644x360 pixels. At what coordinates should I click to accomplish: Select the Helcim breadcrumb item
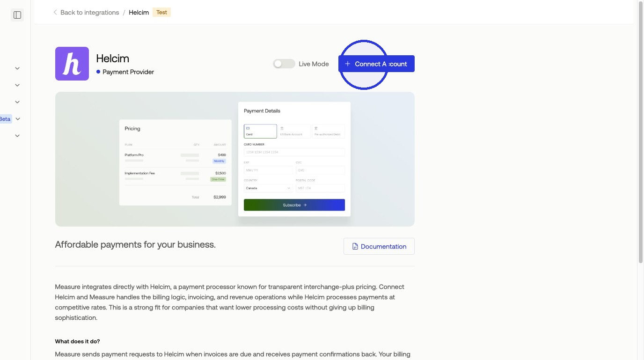139,13
